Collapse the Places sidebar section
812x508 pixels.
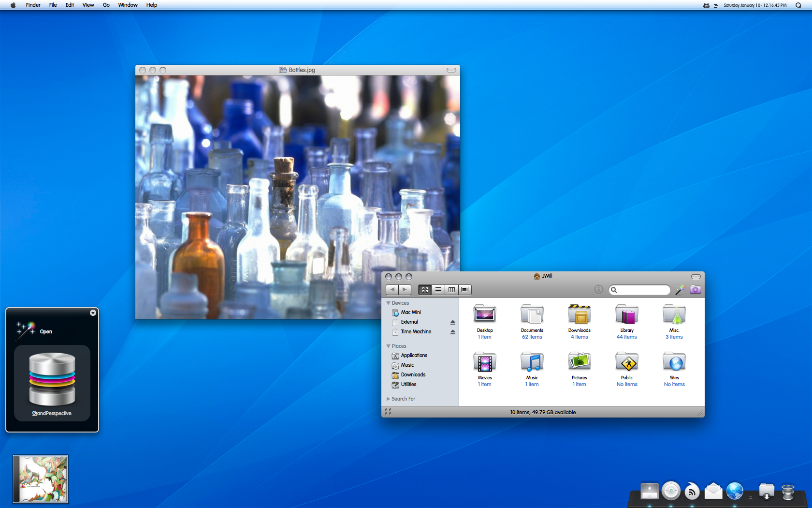(x=388, y=346)
